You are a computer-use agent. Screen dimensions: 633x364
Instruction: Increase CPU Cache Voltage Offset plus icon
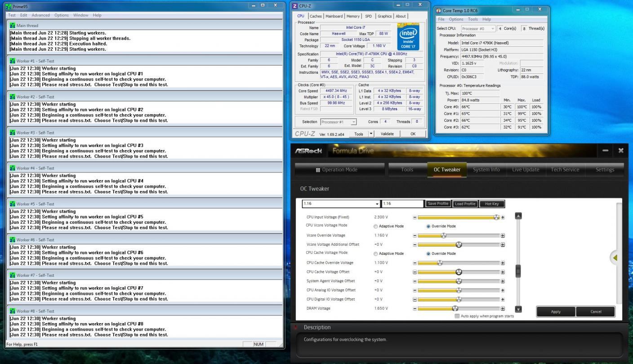coord(503,272)
